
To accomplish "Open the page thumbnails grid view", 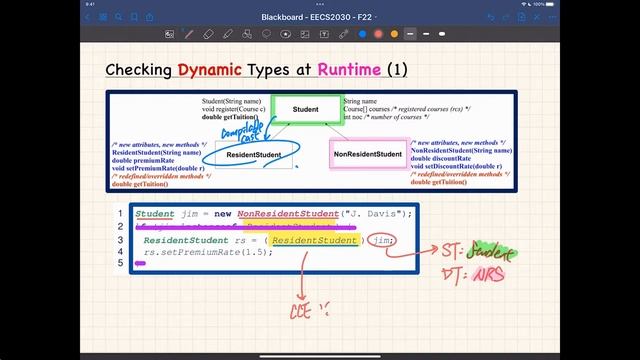I will coord(103,17).
